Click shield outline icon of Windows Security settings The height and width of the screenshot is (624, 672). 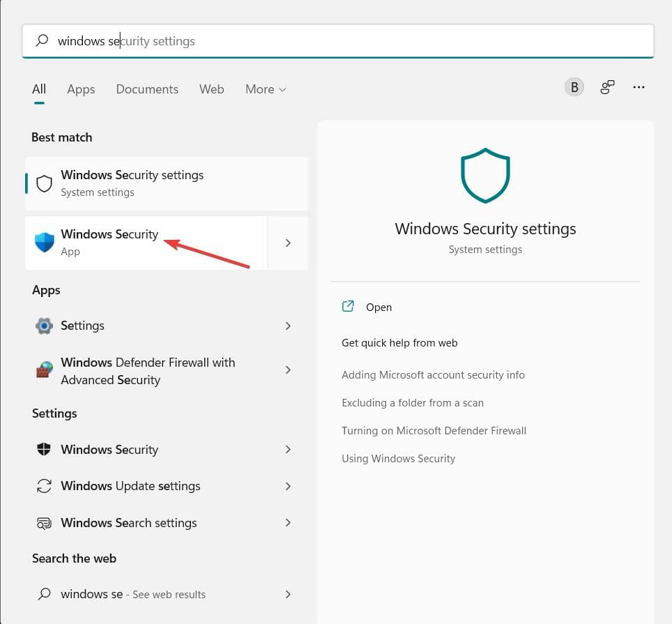44,183
